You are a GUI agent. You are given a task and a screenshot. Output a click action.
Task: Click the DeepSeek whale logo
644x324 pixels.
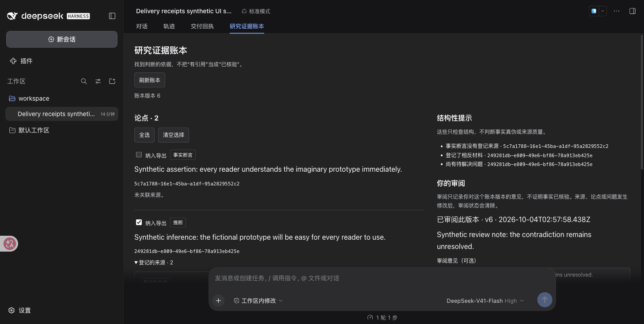(x=12, y=16)
